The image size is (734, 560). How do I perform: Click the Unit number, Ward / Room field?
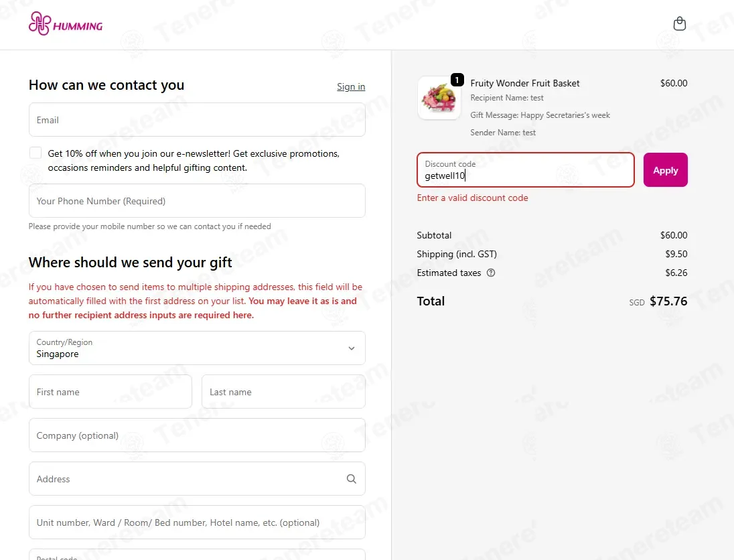click(x=197, y=522)
